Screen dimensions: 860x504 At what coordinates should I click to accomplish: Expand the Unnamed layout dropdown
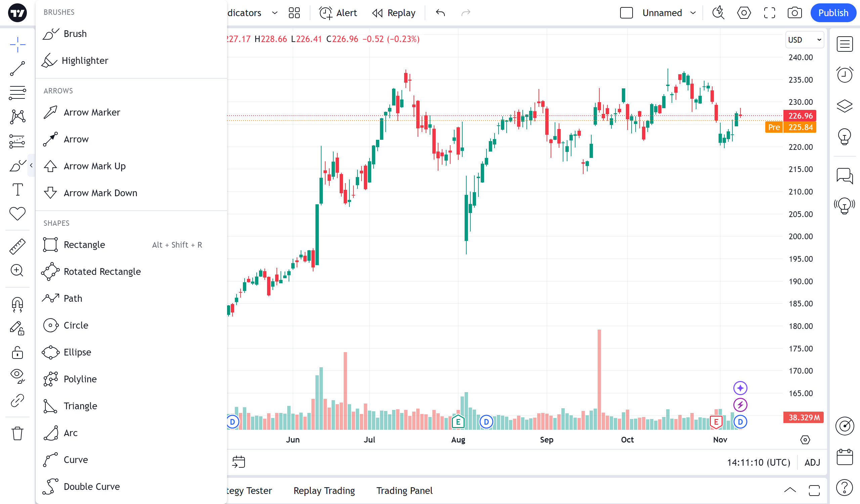pyautogui.click(x=693, y=13)
